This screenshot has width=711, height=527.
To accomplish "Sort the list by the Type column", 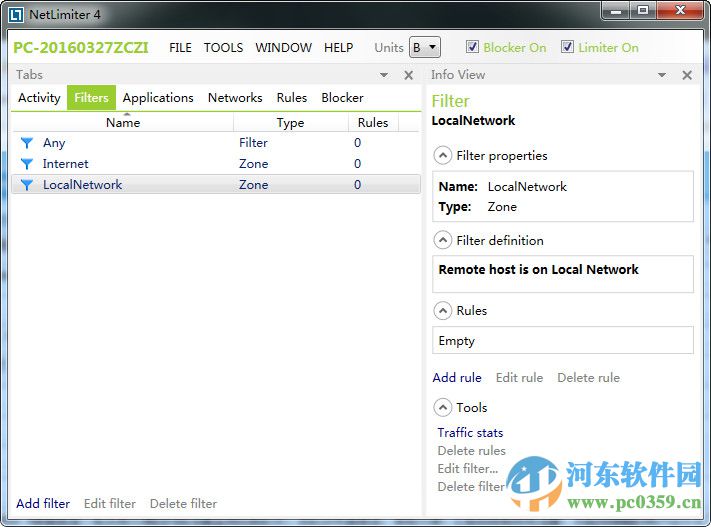I will [291, 122].
